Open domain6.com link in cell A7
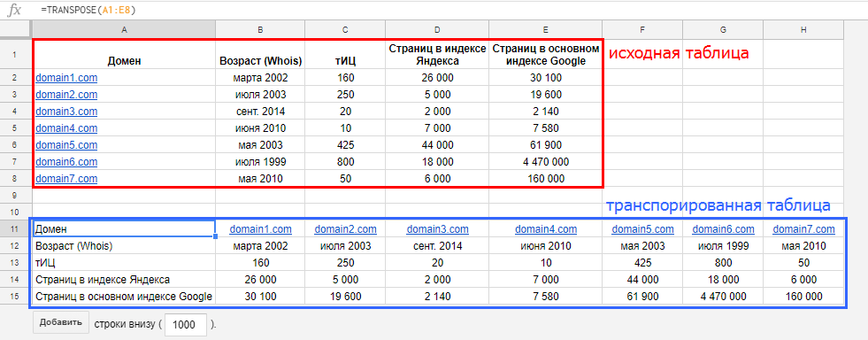This screenshot has height=340, width=868. tap(66, 162)
